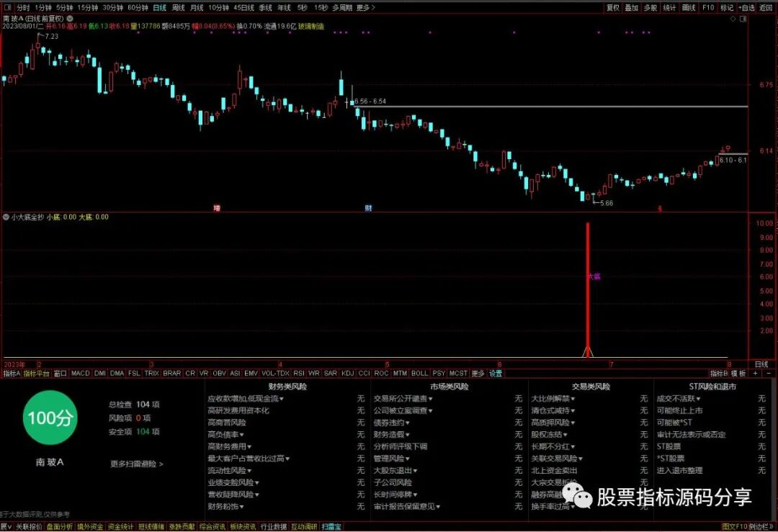
Task: Select the 月线 monthly chart tab
Action: [197, 7]
